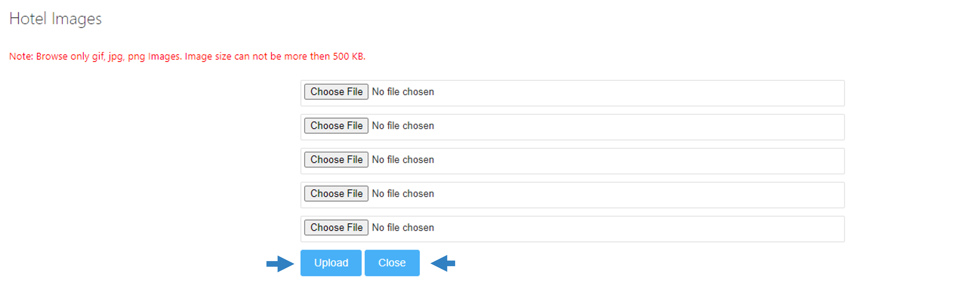Open the second Choose File browser
980x282 pixels.
pos(336,125)
